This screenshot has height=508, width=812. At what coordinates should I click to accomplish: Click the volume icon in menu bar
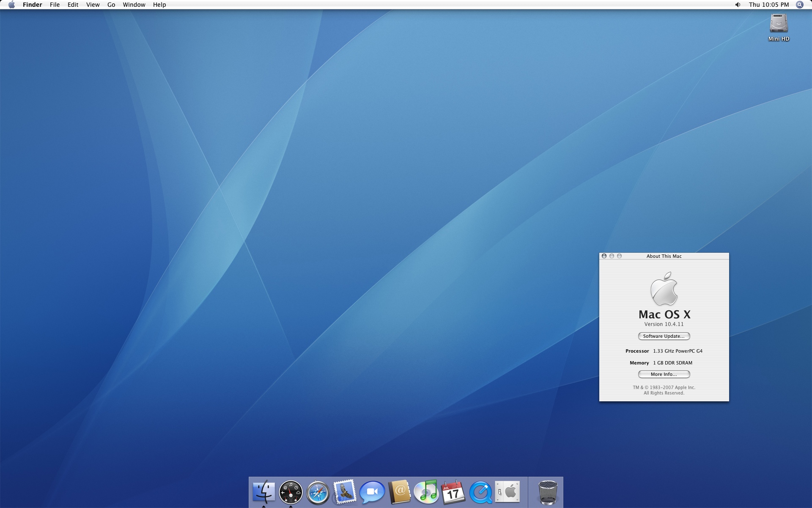738,5
